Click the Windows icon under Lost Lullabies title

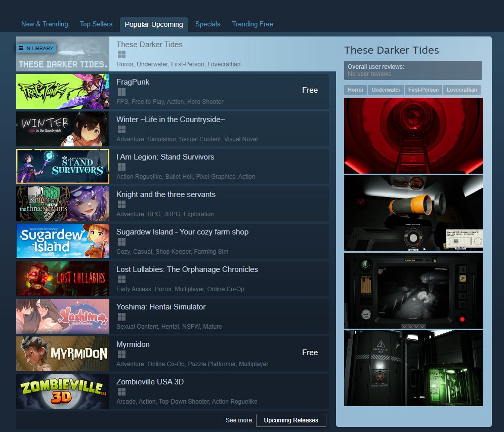click(121, 279)
